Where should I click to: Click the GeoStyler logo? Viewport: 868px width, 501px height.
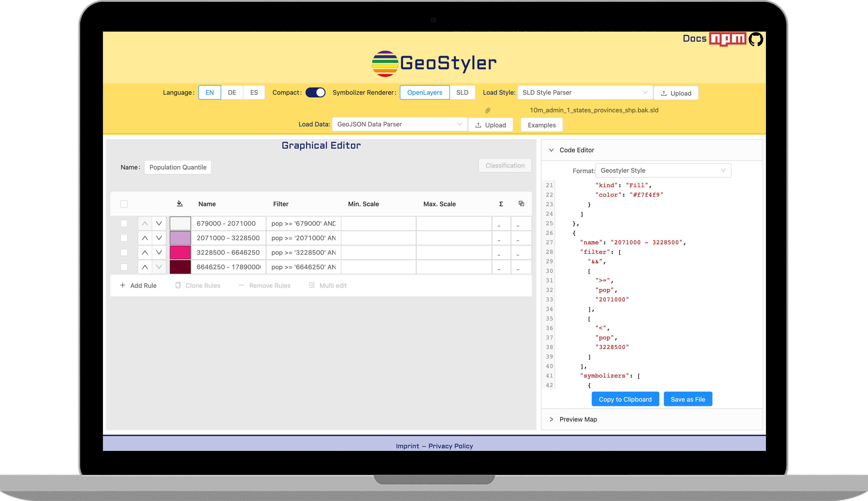[434, 63]
